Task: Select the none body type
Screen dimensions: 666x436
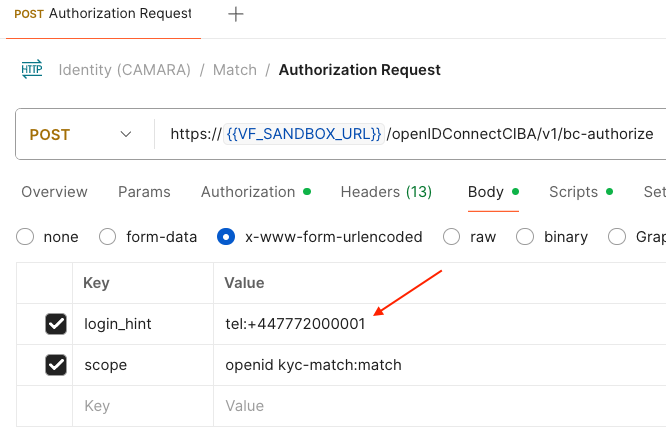Action: point(26,237)
